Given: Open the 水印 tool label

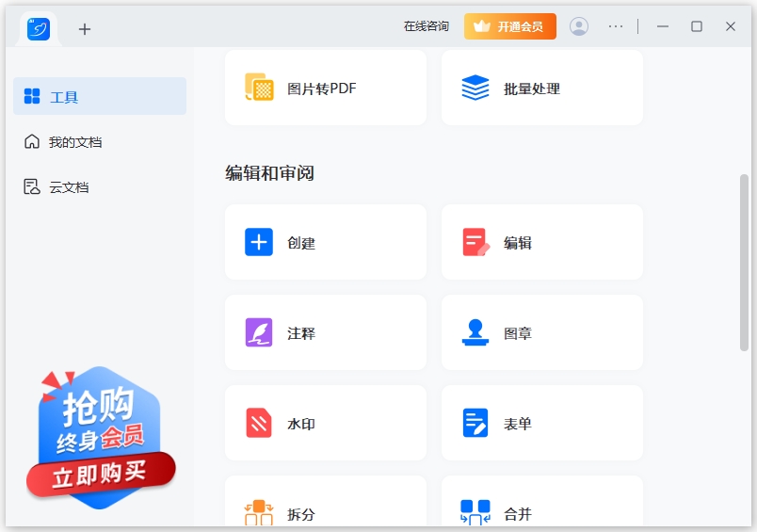Looking at the screenshot, I should pyautogui.click(x=301, y=424).
